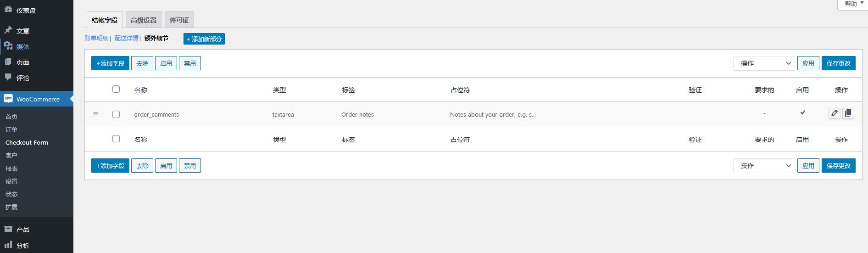Click bottom 保存更改 button
868x253 pixels.
pyautogui.click(x=839, y=166)
